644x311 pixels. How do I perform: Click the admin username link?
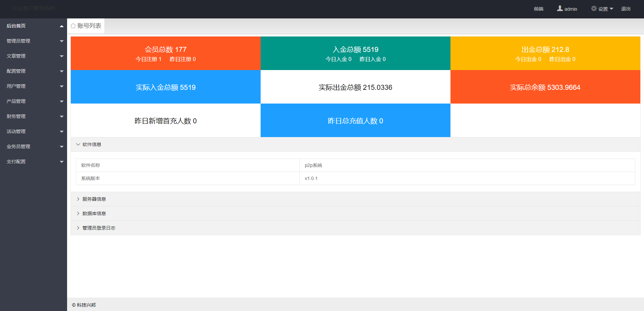point(571,9)
